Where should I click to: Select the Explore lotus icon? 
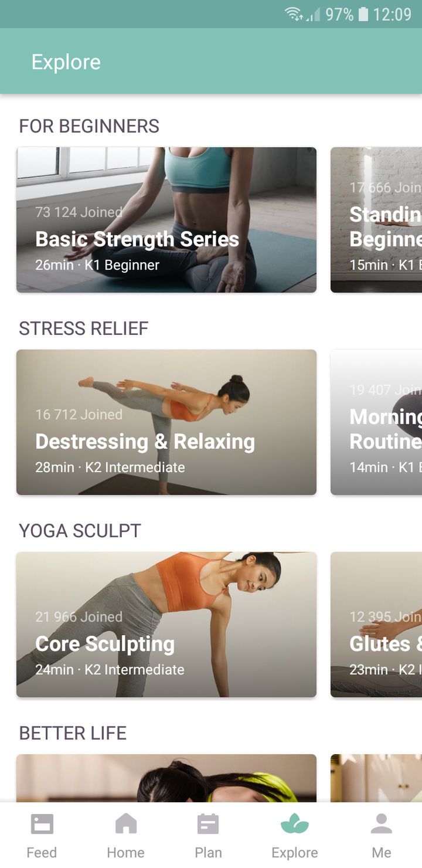[x=295, y=824]
